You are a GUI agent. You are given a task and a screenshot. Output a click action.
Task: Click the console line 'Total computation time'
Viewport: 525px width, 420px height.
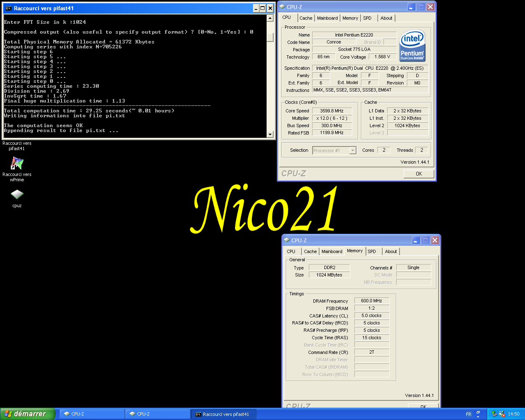(89, 111)
